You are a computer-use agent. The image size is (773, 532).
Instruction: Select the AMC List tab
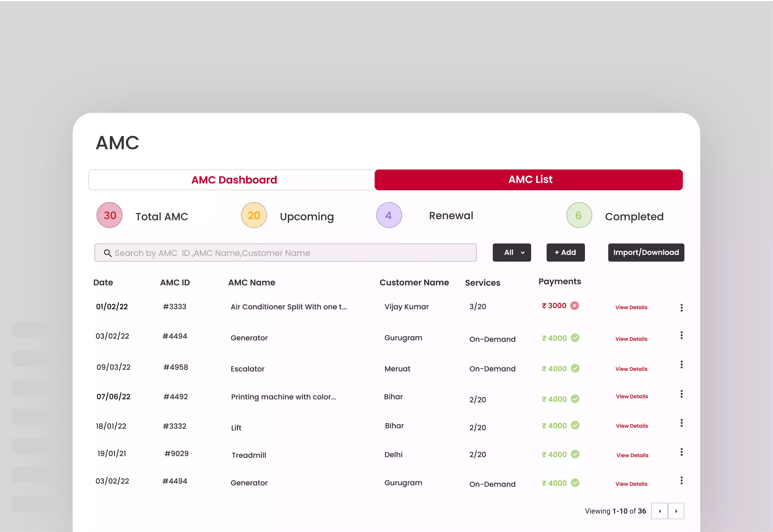click(x=529, y=180)
